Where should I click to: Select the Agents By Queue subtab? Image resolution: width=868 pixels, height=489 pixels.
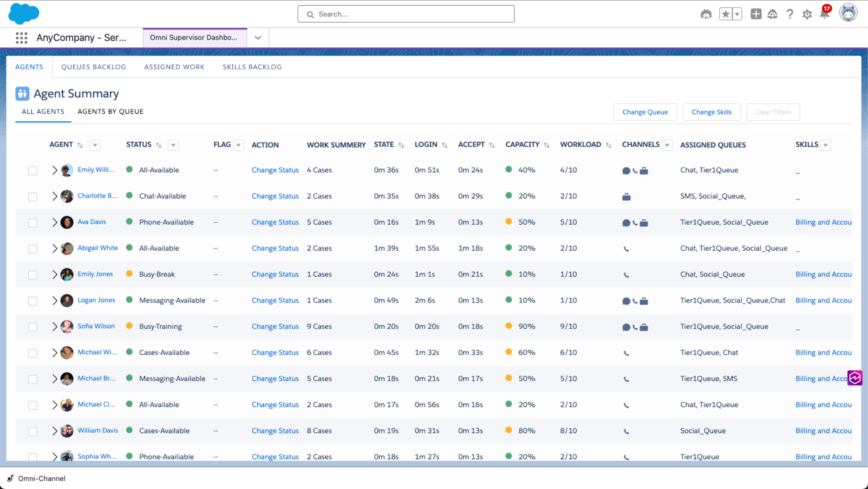pos(110,112)
